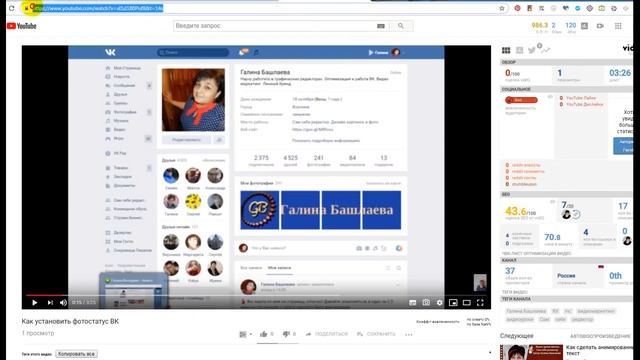Click the VK music note icon inside the video
The width and height of the screenshot is (640, 360).
point(256,52)
